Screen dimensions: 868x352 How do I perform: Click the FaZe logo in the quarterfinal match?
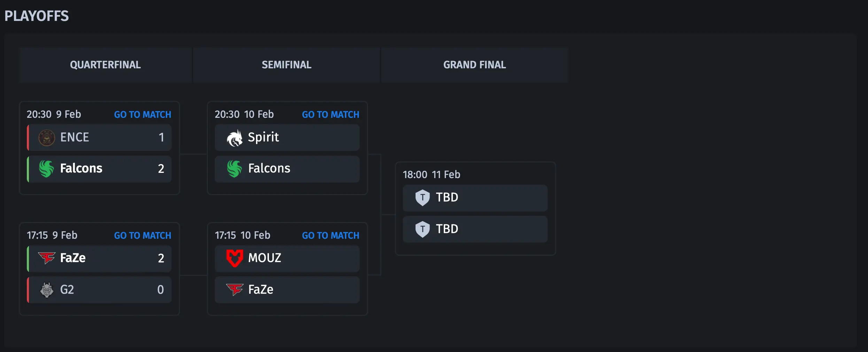[x=47, y=258]
